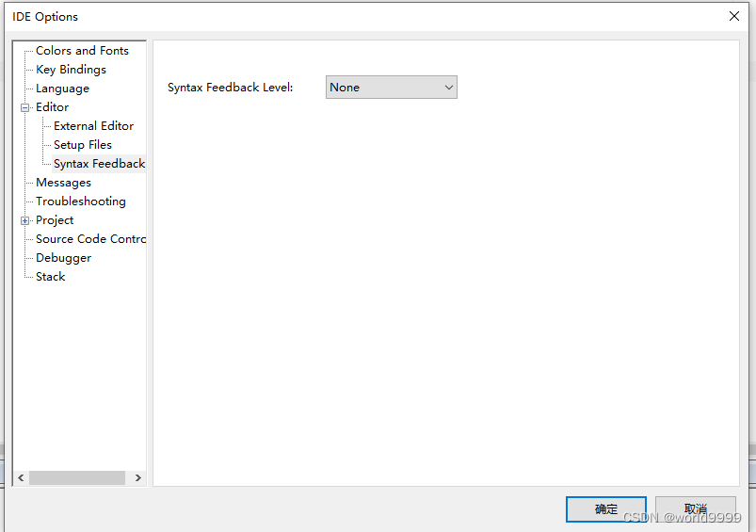Open Source Code Control options
The height and width of the screenshot is (532, 756).
90,239
